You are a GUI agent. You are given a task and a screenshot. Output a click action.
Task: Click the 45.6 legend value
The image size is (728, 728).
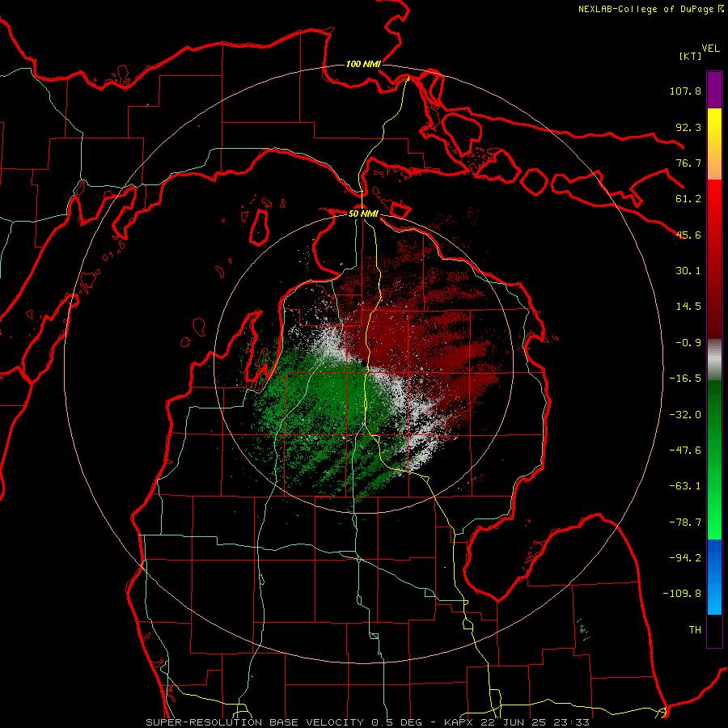(688, 235)
